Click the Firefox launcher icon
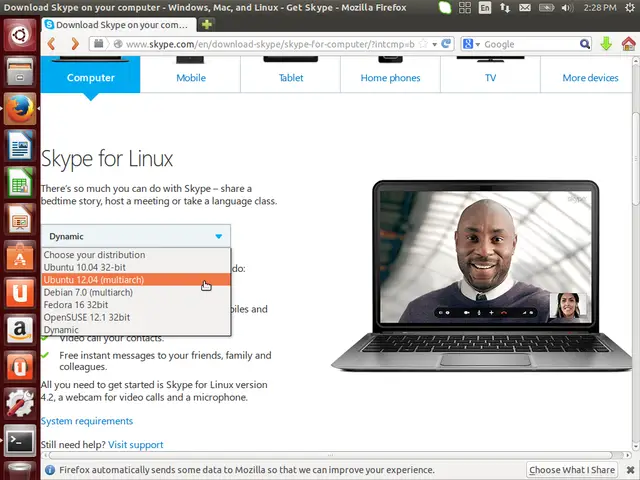640x480 pixels. [x=20, y=109]
